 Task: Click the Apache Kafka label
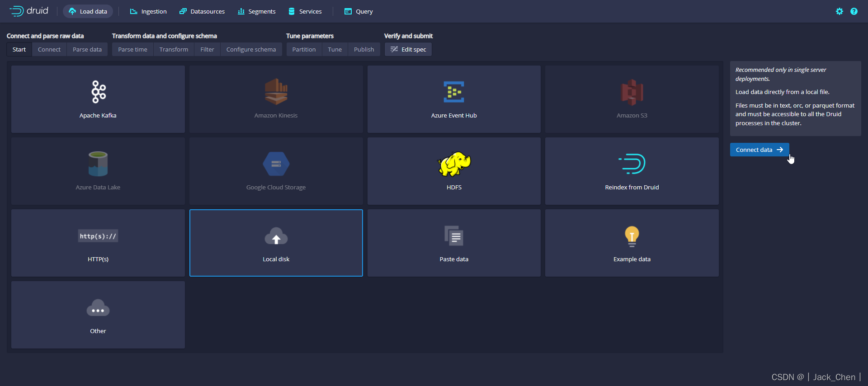98,116
